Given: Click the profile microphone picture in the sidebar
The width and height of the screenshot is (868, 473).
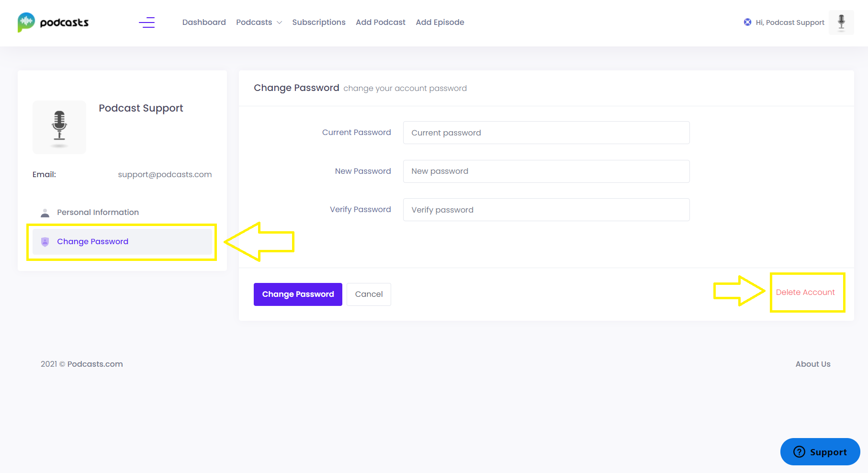Looking at the screenshot, I should click(59, 127).
